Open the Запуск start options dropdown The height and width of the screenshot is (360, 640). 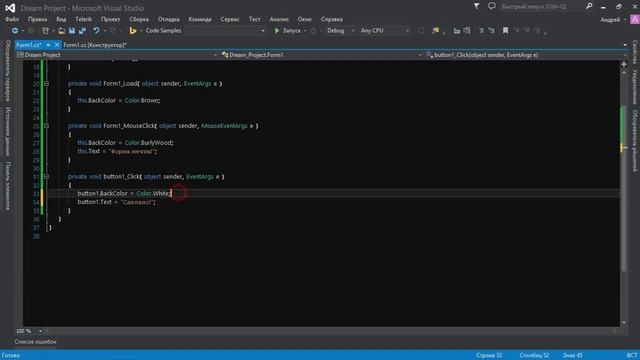click(x=305, y=31)
